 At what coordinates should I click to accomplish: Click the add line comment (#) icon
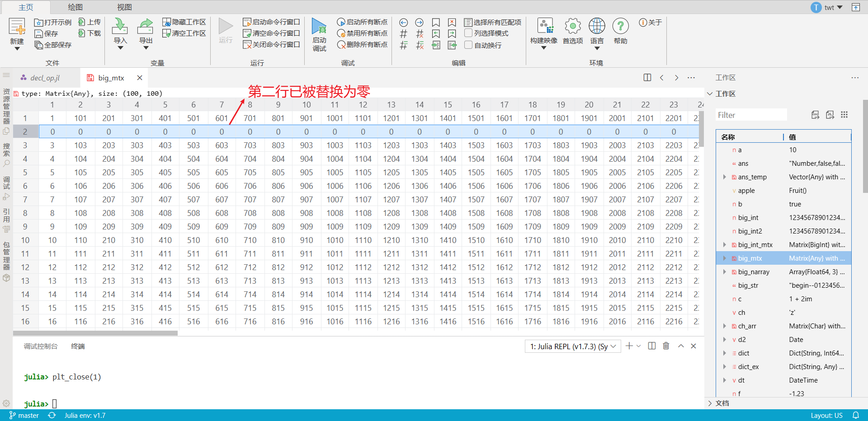point(404,33)
